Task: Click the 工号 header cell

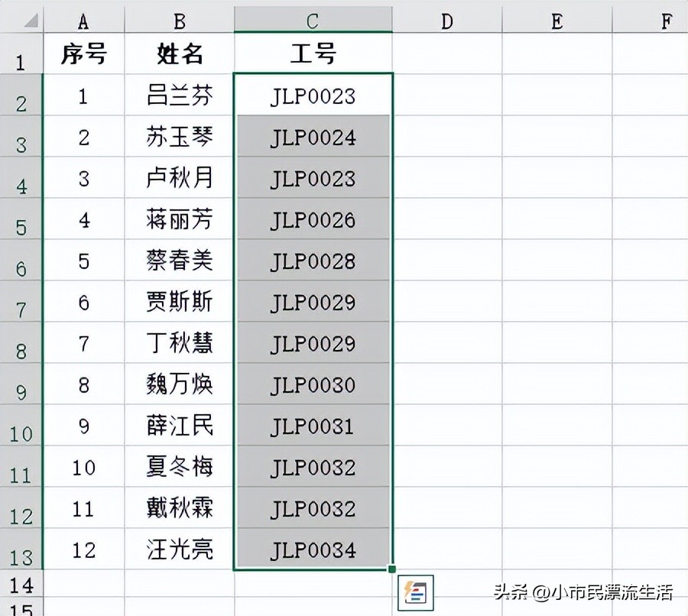Action: tap(313, 53)
